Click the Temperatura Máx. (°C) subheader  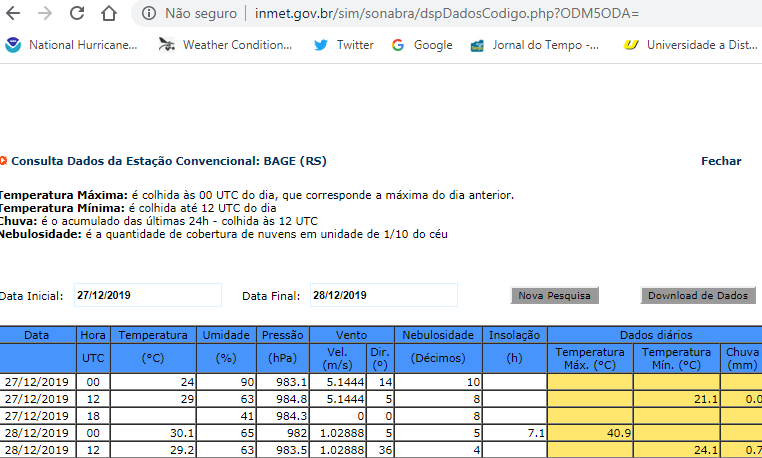(x=590, y=358)
